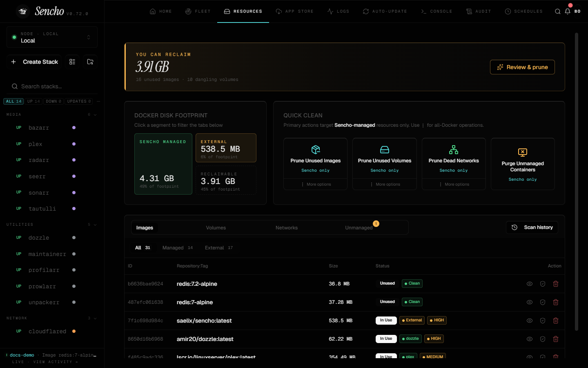Viewport: 588px width, 368px height.
Task: Delete the redis:7.2-alpine image
Action: (x=556, y=284)
